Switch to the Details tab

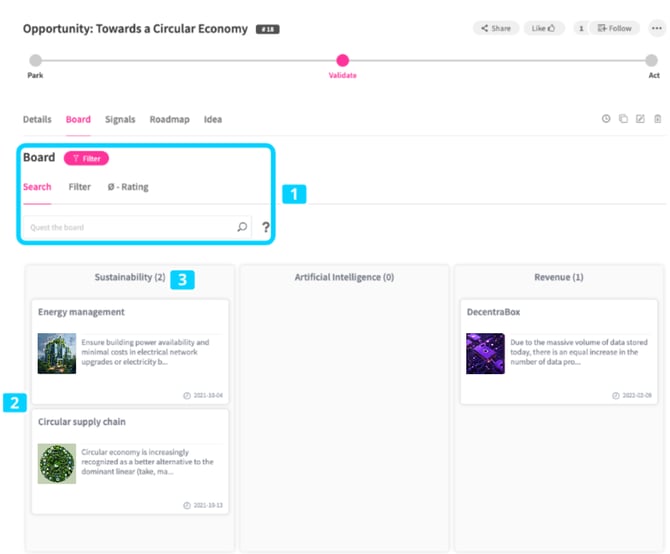pyautogui.click(x=37, y=119)
